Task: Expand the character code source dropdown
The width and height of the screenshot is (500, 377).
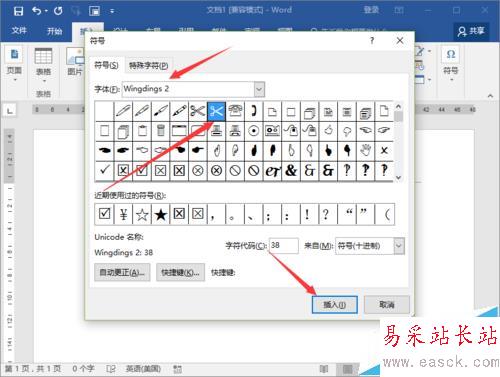Action: pos(399,246)
